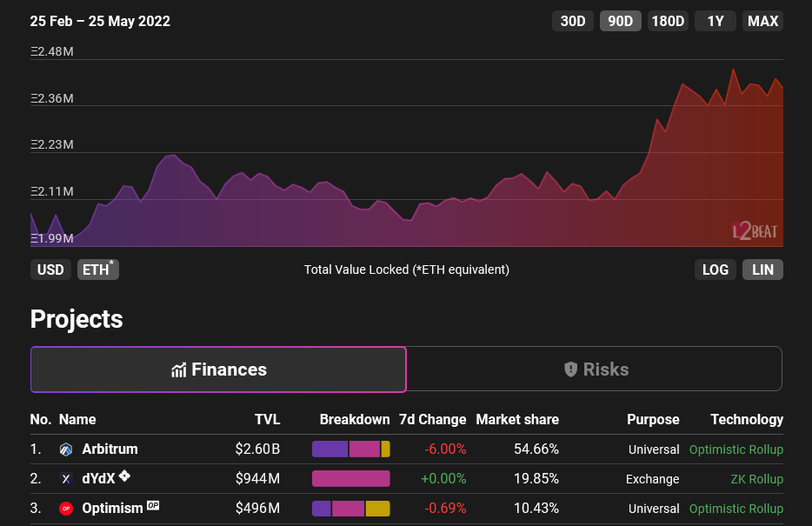Viewport: 812px width, 526px height.
Task: Show the MAX time range
Action: click(x=762, y=21)
